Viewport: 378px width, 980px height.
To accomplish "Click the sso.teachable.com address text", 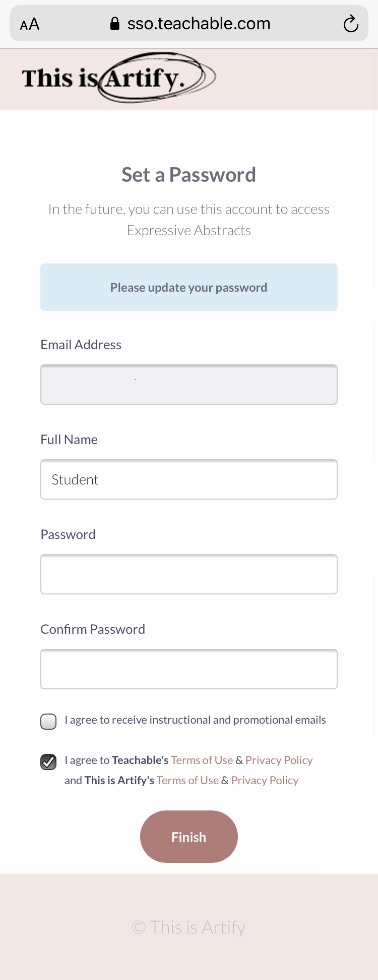I will point(199,24).
